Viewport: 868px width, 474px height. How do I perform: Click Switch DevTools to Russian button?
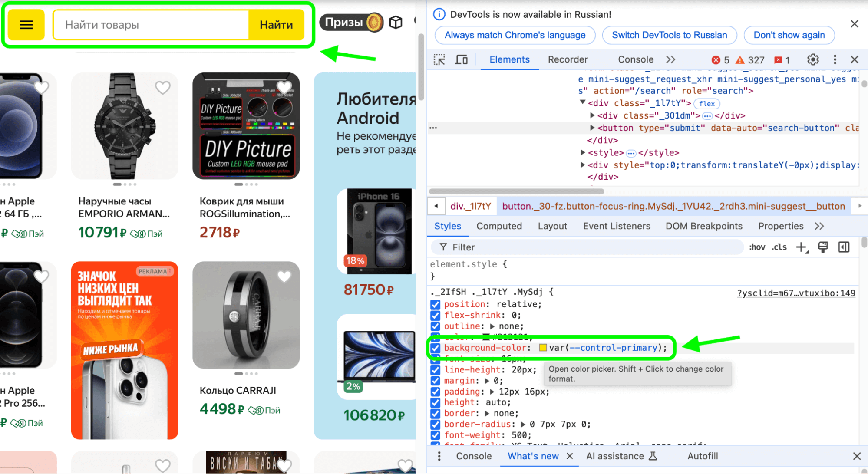[669, 35]
